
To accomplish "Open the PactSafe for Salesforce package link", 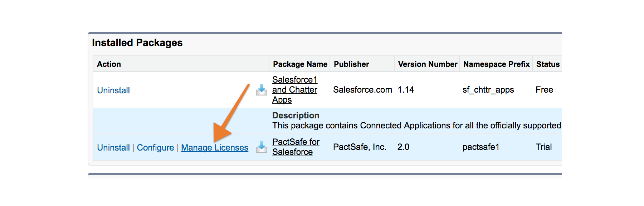I will [x=296, y=147].
